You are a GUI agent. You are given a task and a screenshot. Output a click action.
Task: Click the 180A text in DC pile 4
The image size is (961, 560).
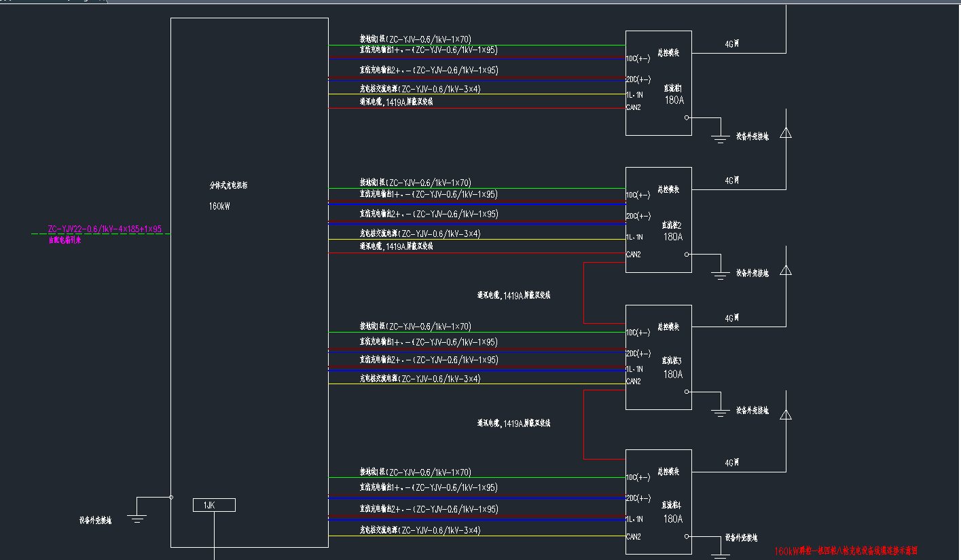tap(673, 519)
